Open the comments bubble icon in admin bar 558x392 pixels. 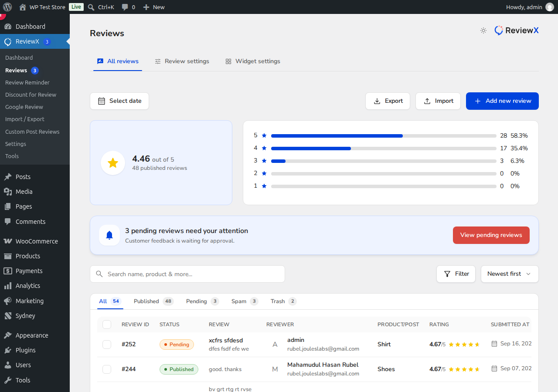pos(125,7)
